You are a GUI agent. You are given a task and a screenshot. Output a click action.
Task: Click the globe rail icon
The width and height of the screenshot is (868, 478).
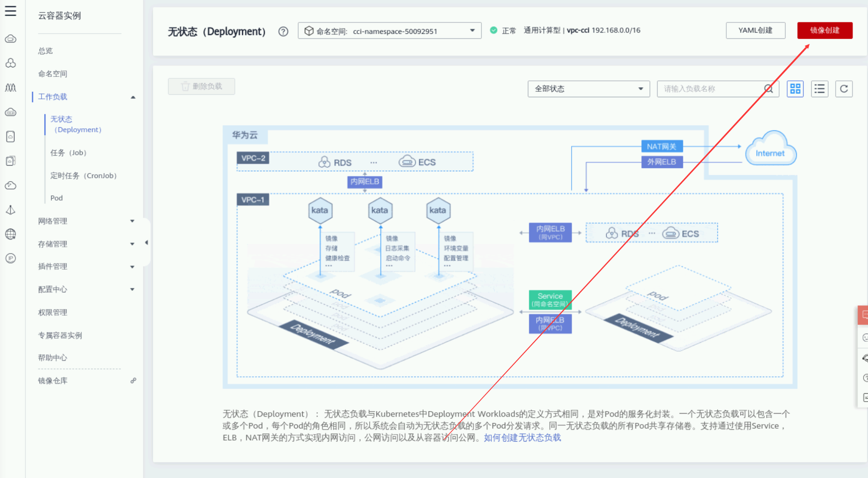tap(10, 234)
